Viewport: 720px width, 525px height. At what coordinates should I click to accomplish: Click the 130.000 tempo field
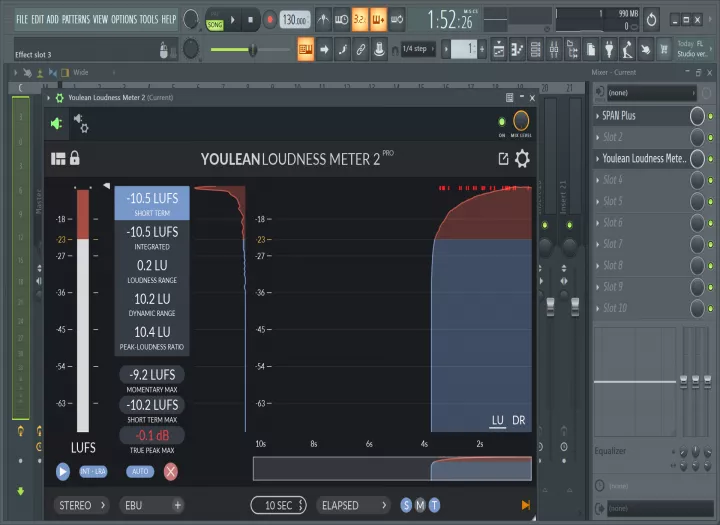coord(294,20)
